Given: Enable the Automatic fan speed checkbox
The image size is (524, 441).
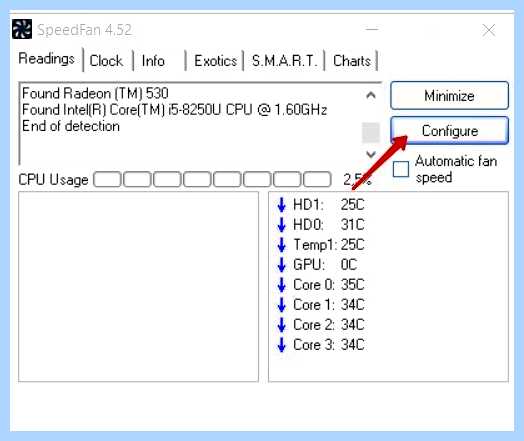Looking at the screenshot, I should (x=401, y=169).
